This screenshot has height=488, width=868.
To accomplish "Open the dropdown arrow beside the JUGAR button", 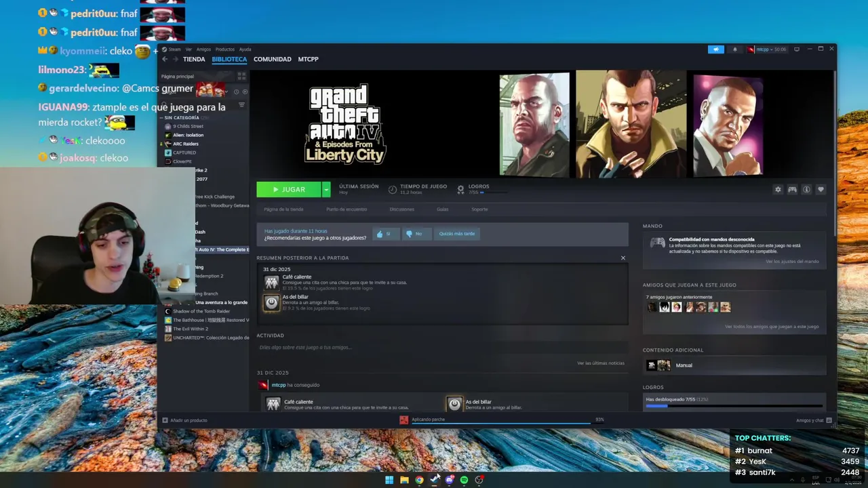I will 326,190.
